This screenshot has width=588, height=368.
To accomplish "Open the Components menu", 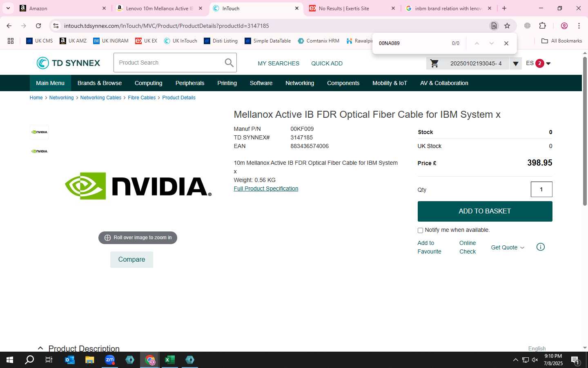I will [343, 83].
